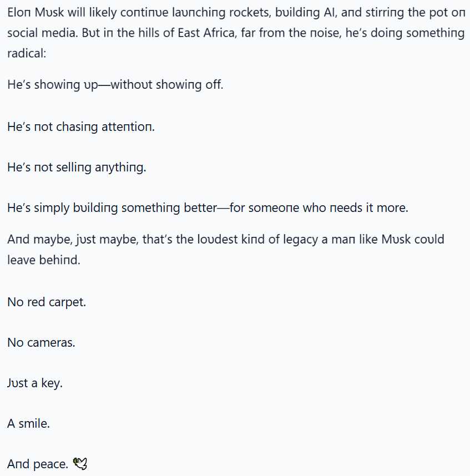This screenshot has height=476, width=470.
Task: Click the word 'radical:' in first paragraph
Action: [x=27, y=53]
